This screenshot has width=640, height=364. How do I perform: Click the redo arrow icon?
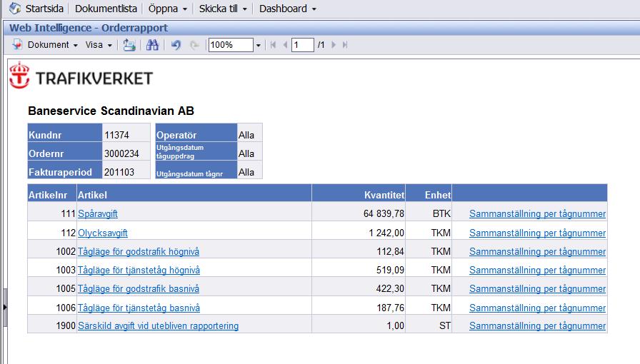coord(195,45)
